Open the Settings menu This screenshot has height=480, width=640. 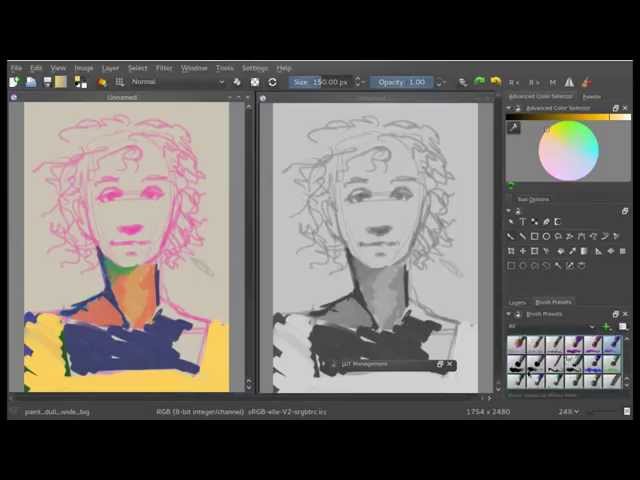click(255, 68)
